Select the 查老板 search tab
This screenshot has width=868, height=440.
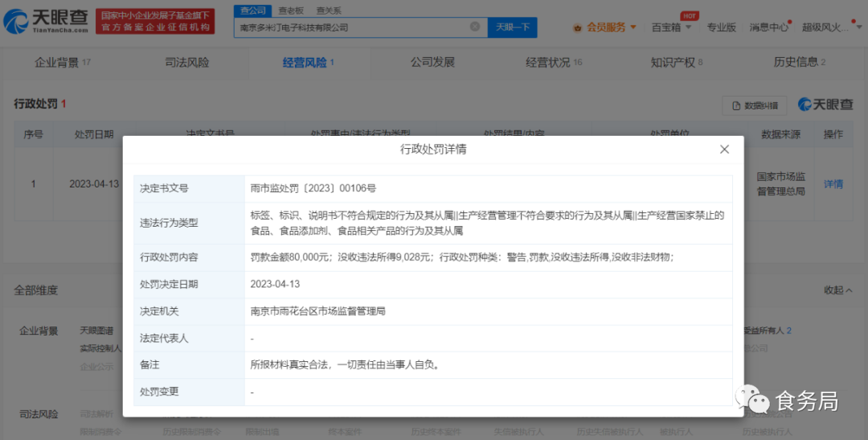click(x=291, y=10)
